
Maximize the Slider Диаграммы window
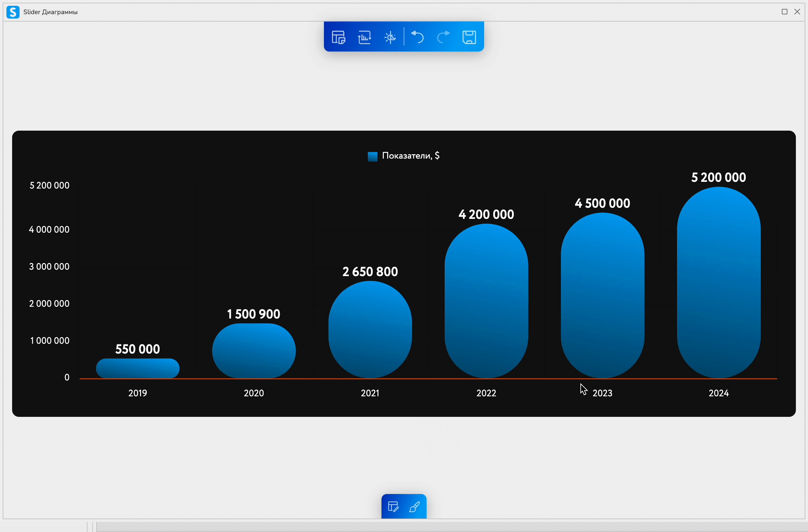(784, 12)
